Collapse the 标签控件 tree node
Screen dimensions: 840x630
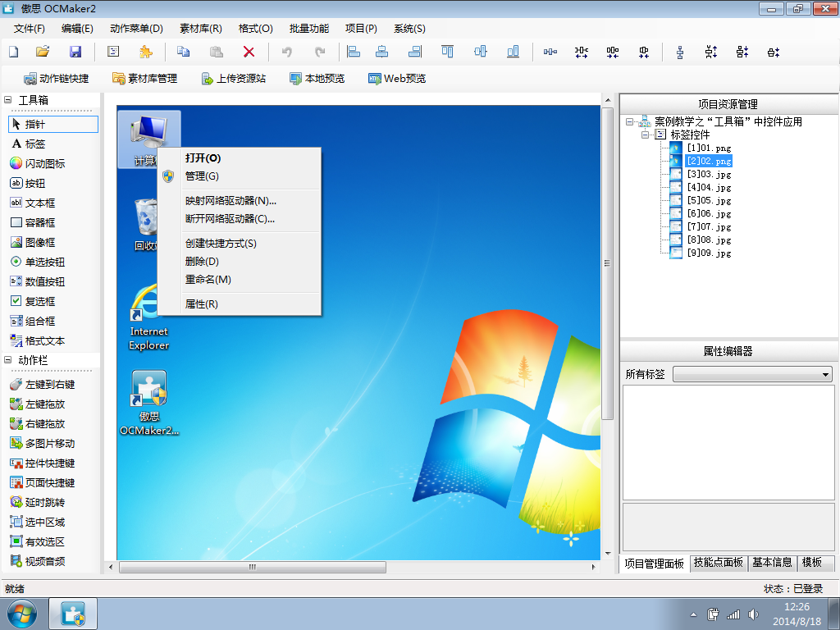tap(646, 135)
